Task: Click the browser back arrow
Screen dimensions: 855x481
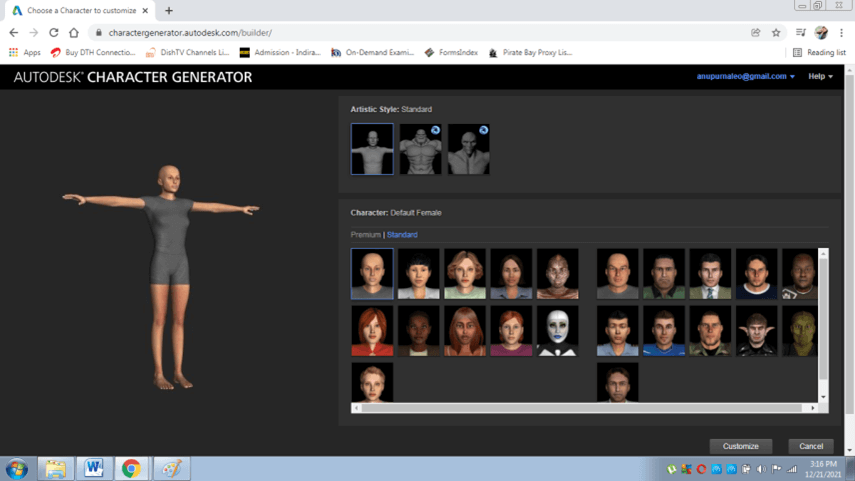Action: 14,33
